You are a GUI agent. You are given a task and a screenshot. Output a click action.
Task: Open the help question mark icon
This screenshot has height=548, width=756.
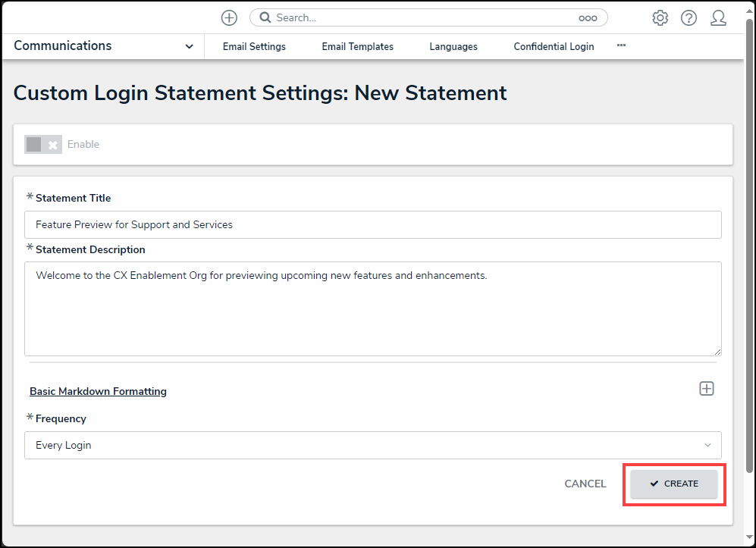pos(689,17)
